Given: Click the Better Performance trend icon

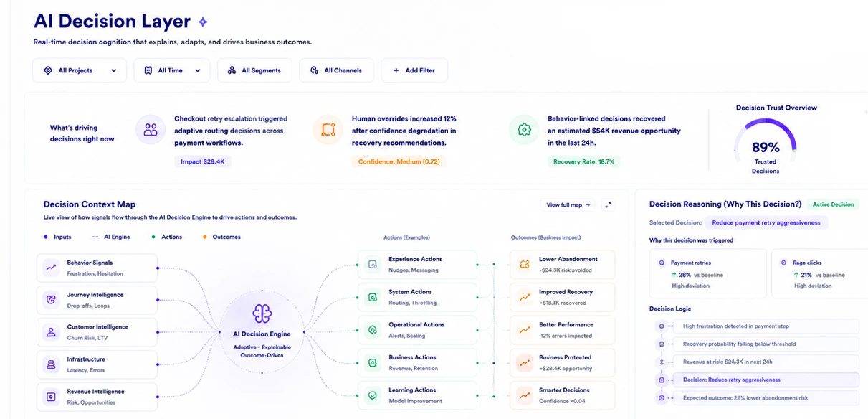Looking at the screenshot, I should pyautogui.click(x=525, y=330).
